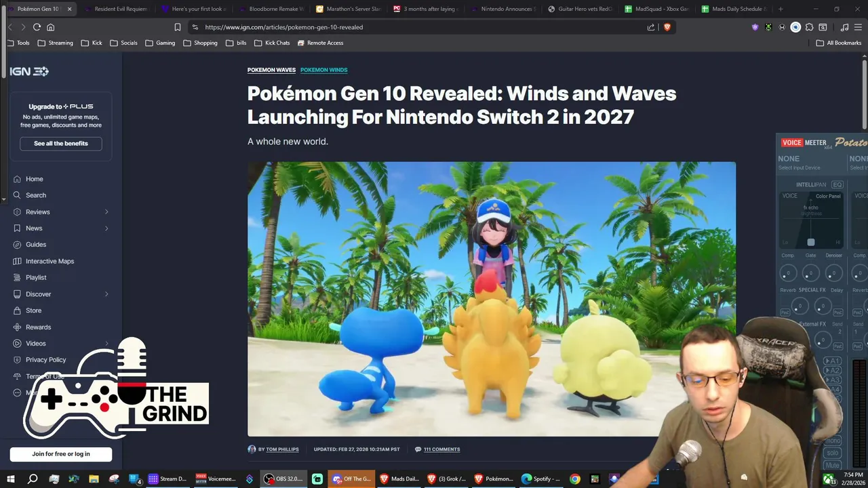Screen dimensions: 868x488
Task: Toggle the Voicemeeter EQ button
Action: click(x=837, y=184)
